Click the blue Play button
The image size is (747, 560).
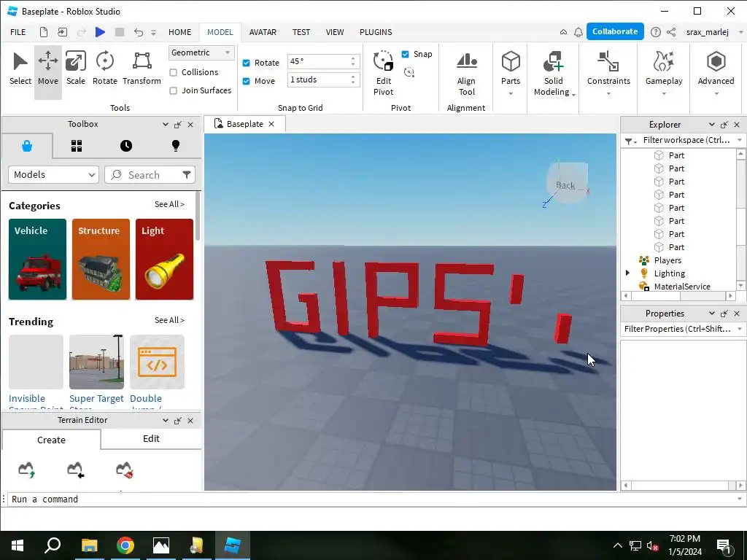(x=100, y=32)
